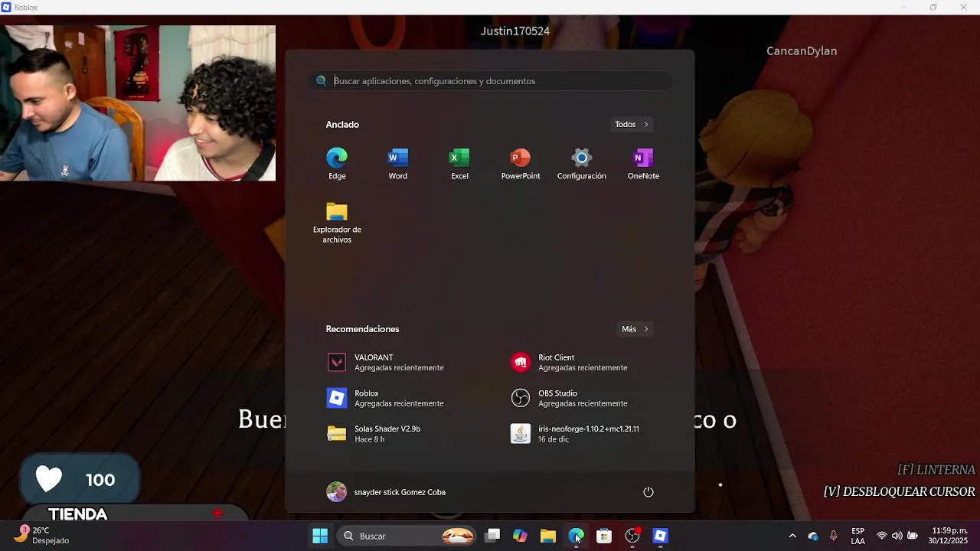This screenshot has width=980, height=551.
Task: Open Configuración settings app
Action: pyautogui.click(x=582, y=165)
